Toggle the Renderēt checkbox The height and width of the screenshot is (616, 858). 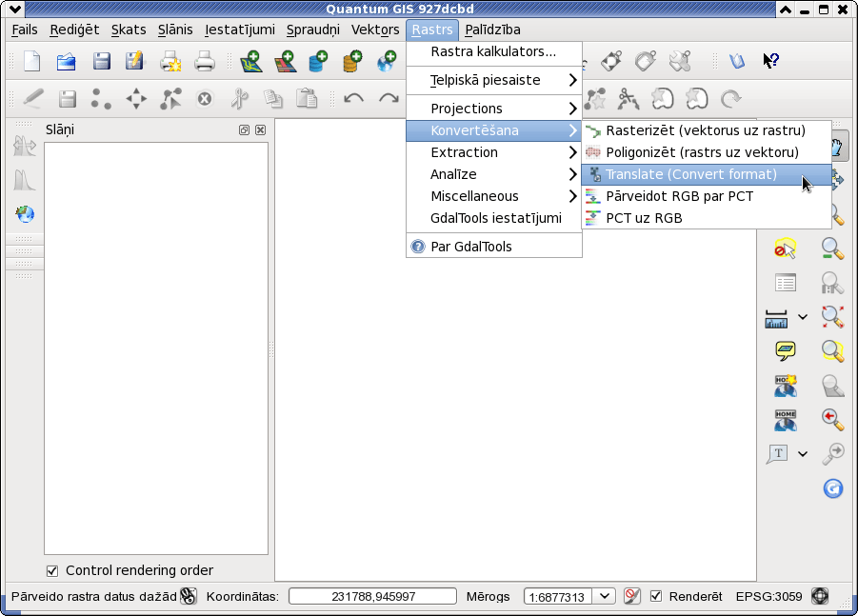[656, 596]
